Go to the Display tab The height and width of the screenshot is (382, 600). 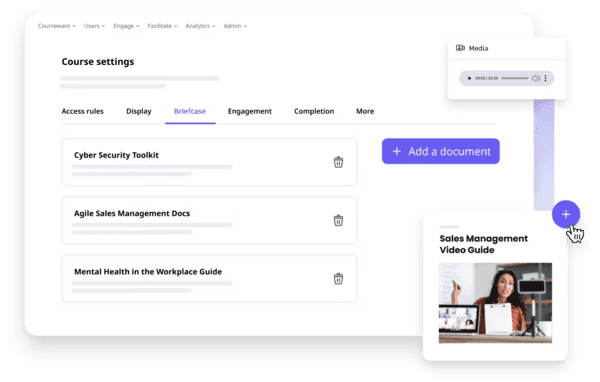139,111
